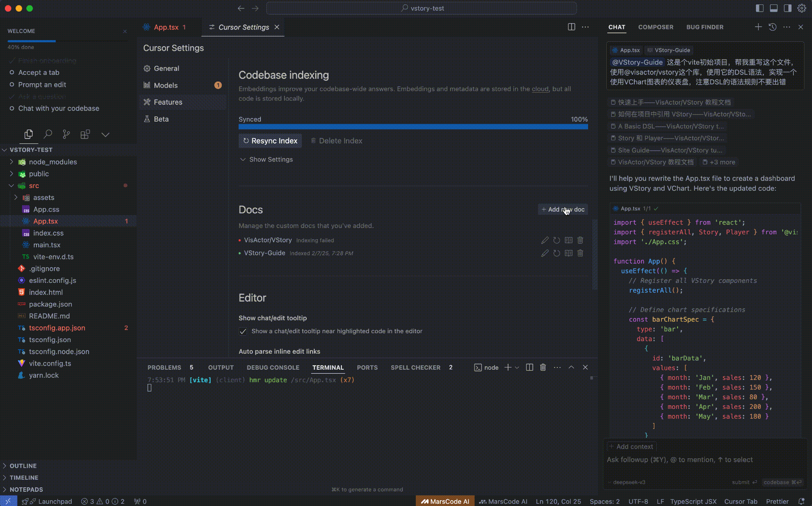Delete the VisActor/VStory doc
This screenshot has height=506, width=812.
(x=580, y=240)
